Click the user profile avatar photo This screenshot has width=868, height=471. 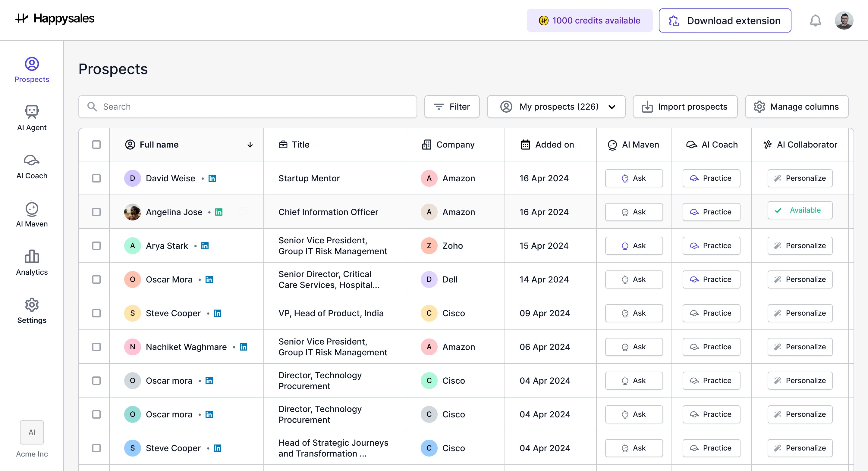click(x=844, y=20)
